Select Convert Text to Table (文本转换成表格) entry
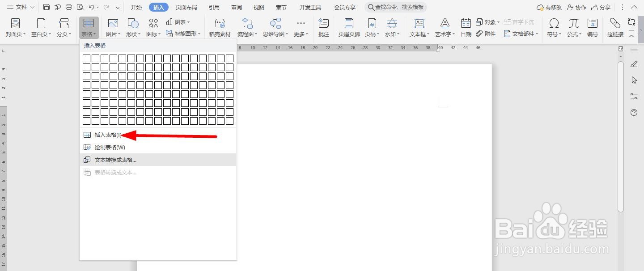Screen dimensions: 644x271 158,160
